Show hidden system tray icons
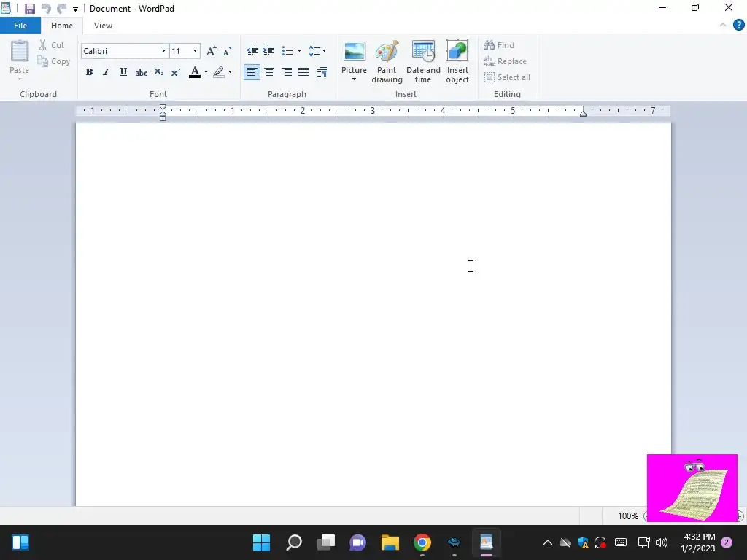This screenshot has width=747, height=560. coord(548,542)
